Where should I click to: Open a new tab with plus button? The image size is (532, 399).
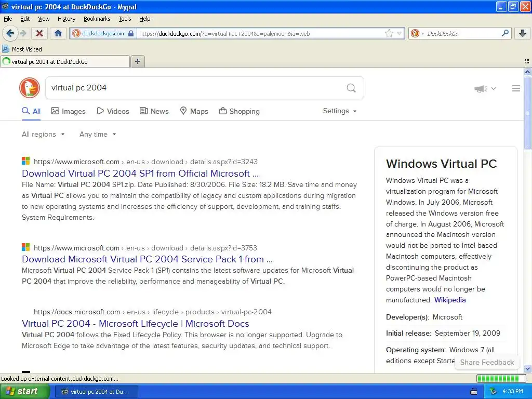coord(138,61)
